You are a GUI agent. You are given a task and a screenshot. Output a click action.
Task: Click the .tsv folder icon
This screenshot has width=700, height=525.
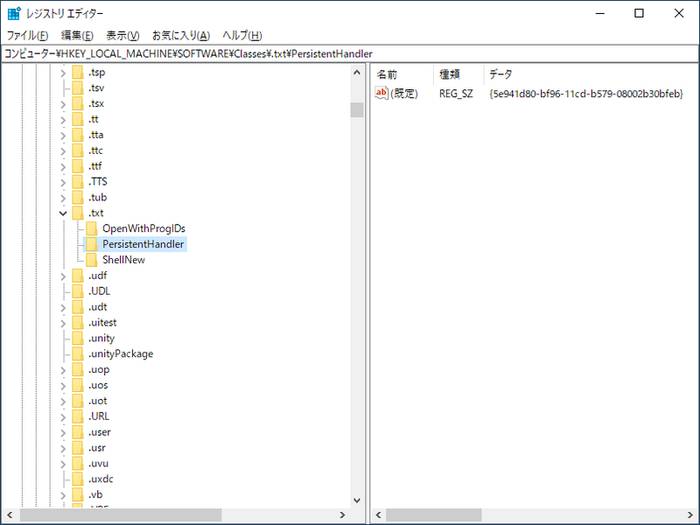(78, 88)
